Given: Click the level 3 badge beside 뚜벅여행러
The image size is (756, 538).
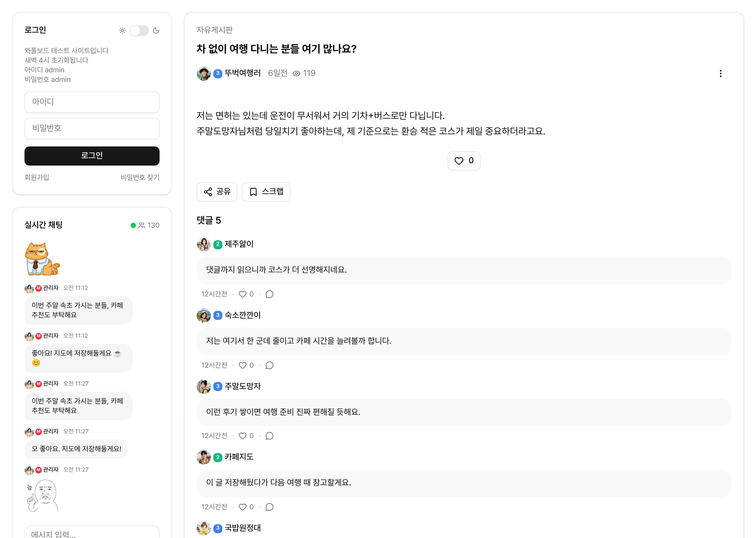Looking at the screenshot, I should click(218, 74).
